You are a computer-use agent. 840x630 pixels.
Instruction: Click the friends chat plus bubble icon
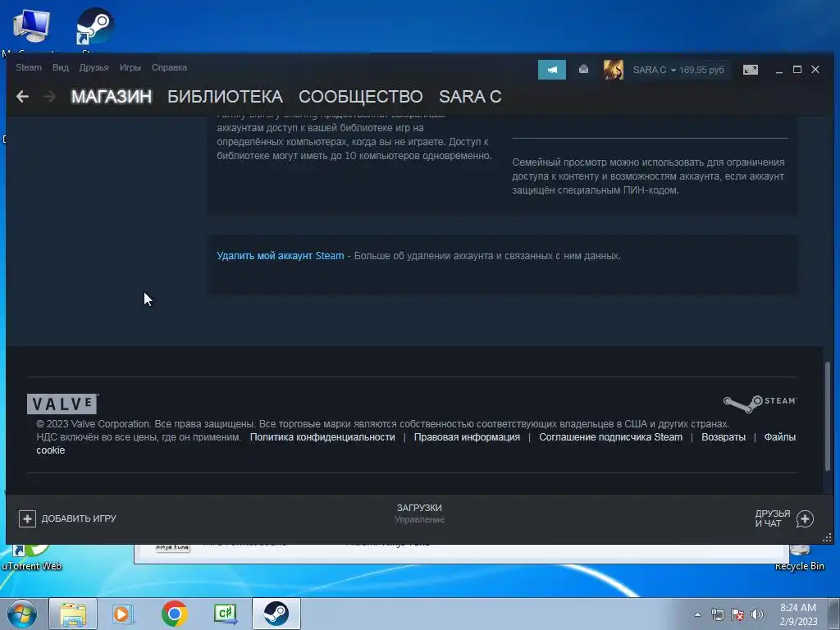pos(806,518)
